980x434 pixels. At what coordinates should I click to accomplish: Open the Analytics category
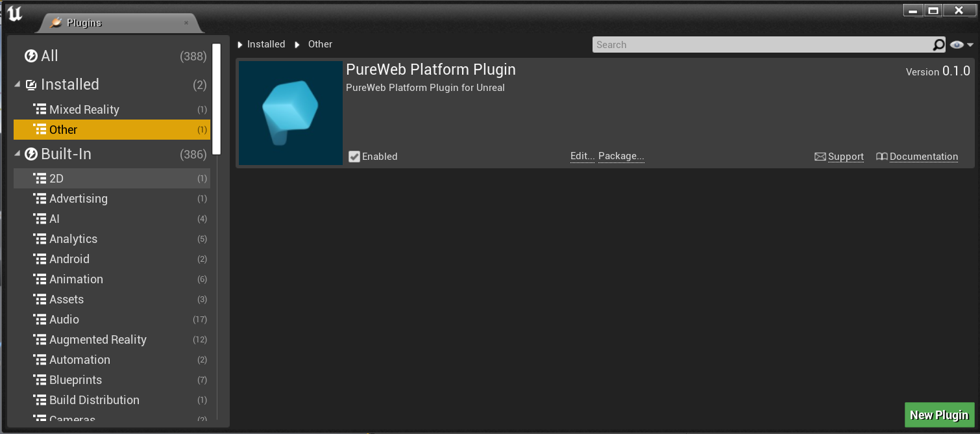[x=112, y=238]
